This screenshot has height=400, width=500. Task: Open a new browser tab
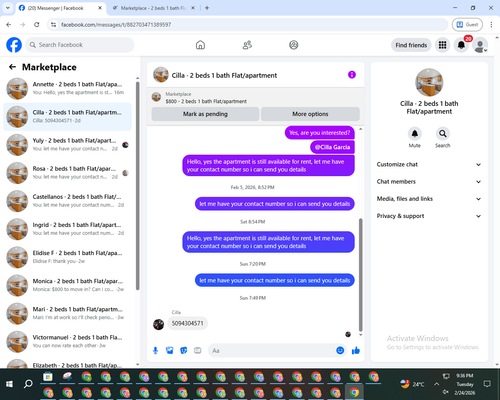(207, 8)
